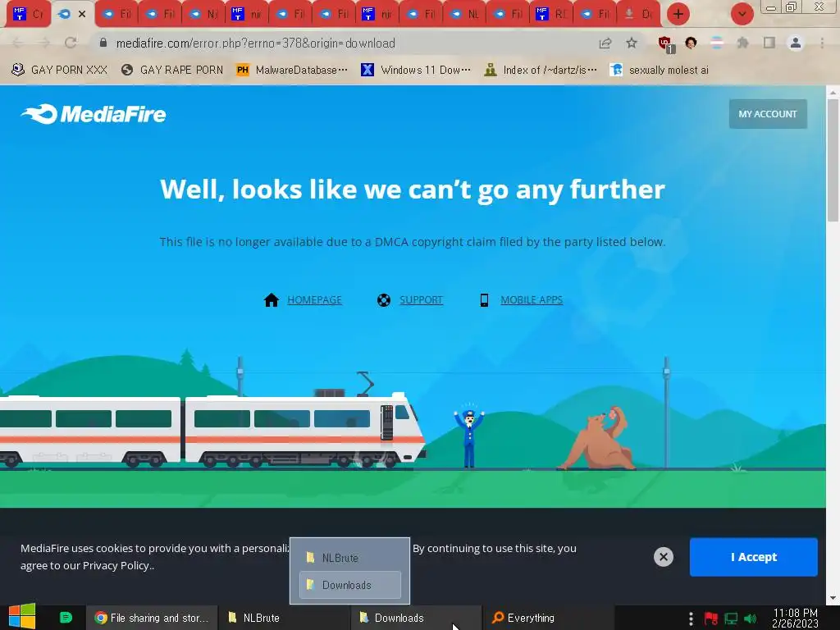The height and width of the screenshot is (630, 840).
Task: Open a new tab with the plus button
Action: [678, 14]
